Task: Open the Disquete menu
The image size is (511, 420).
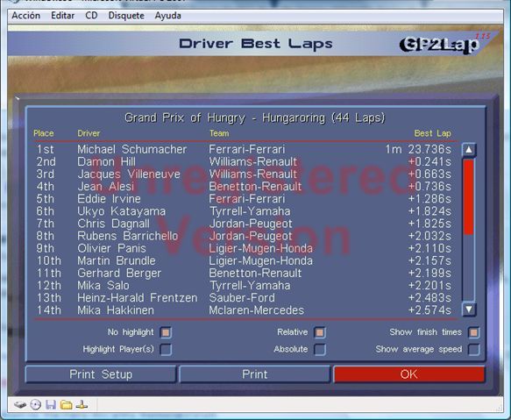Action: 126,16
